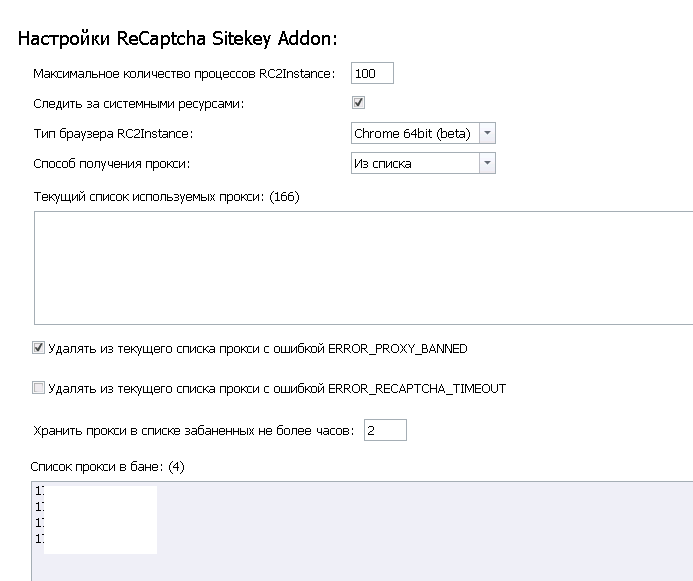Toggle removing proxies with ERROR_PROXY_BANNED
The width and height of the screenshot is (693, 581).
point(38,348)
